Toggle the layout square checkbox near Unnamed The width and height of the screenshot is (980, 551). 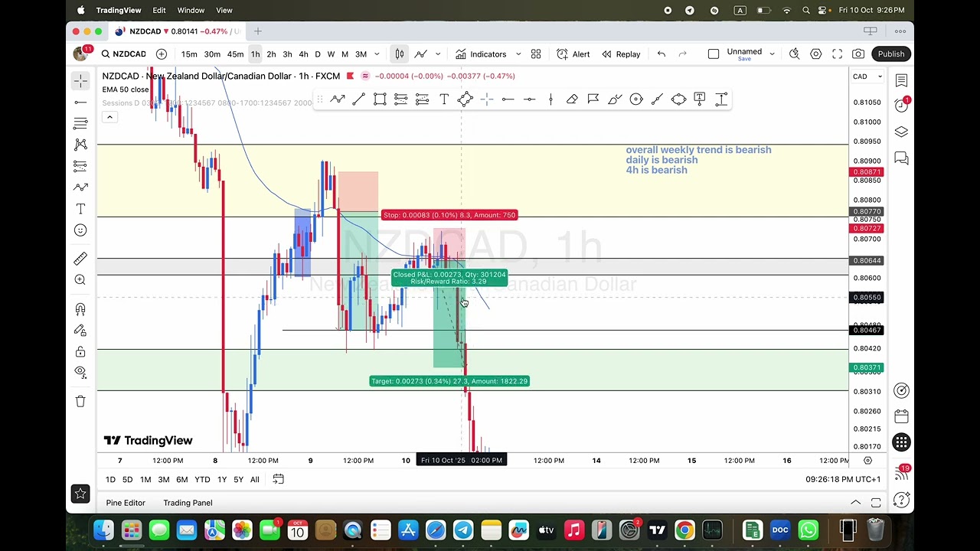[x=714, y=54]
